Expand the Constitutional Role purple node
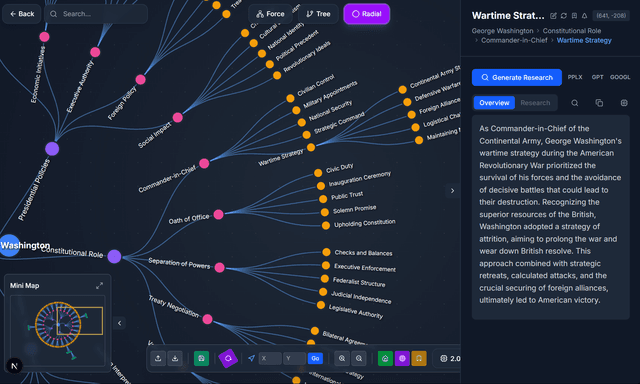Image resolution: width=640 pixels, height=384 pixels. 114,256
